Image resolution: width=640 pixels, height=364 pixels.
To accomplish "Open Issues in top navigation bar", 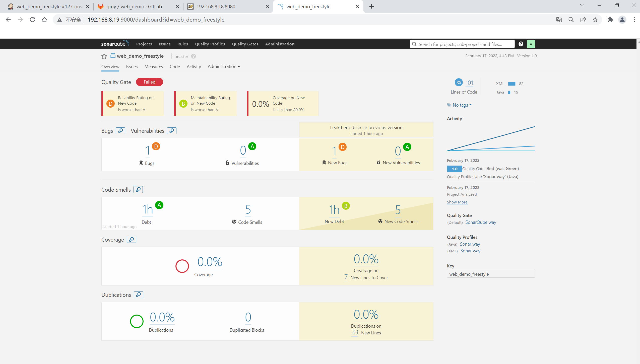I will pyautogui.click(x=165, y=44).
